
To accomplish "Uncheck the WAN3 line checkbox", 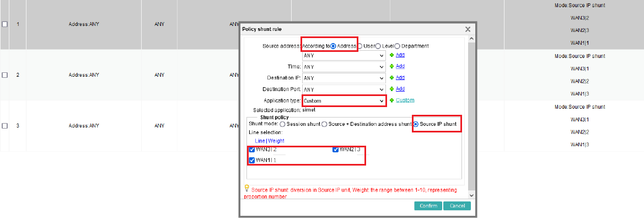I will pos(252,150).
